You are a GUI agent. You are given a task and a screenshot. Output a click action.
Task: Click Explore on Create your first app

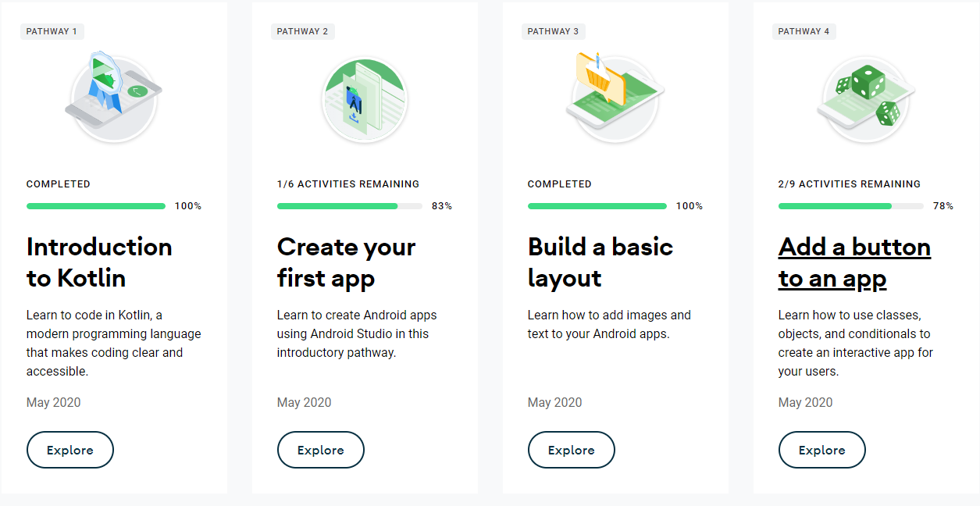click(x=320, y=450)
